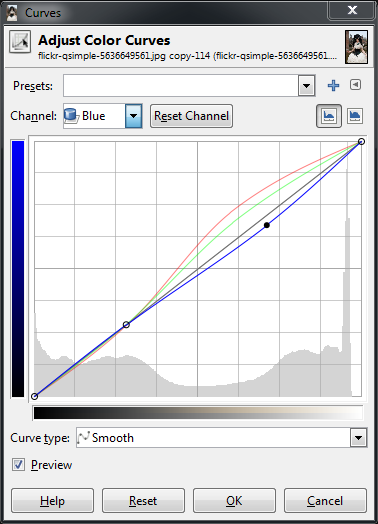The height and width of the screenshot is (524, 378).
Task: Confirm changes with the OK button
Action: click(234, 501)
